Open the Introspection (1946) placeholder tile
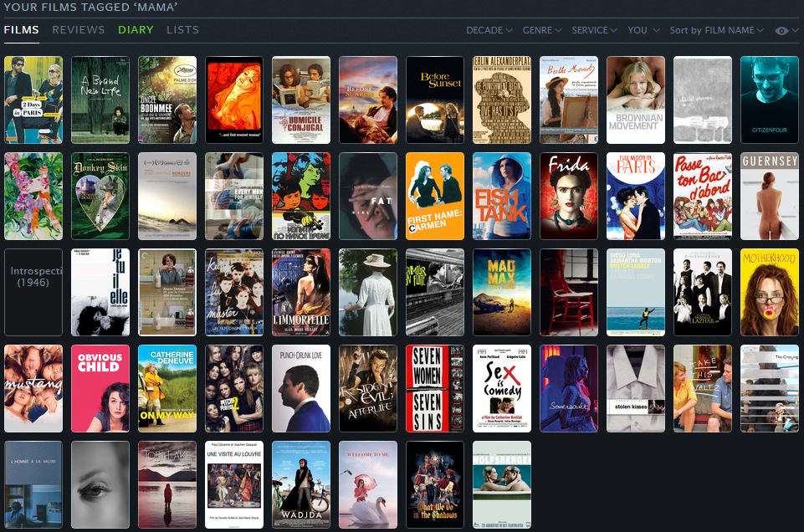 [33, 292]
